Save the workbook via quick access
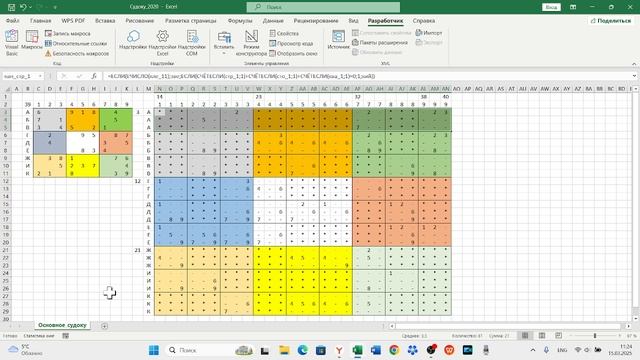The image size is (640, 360). (11, 7)
